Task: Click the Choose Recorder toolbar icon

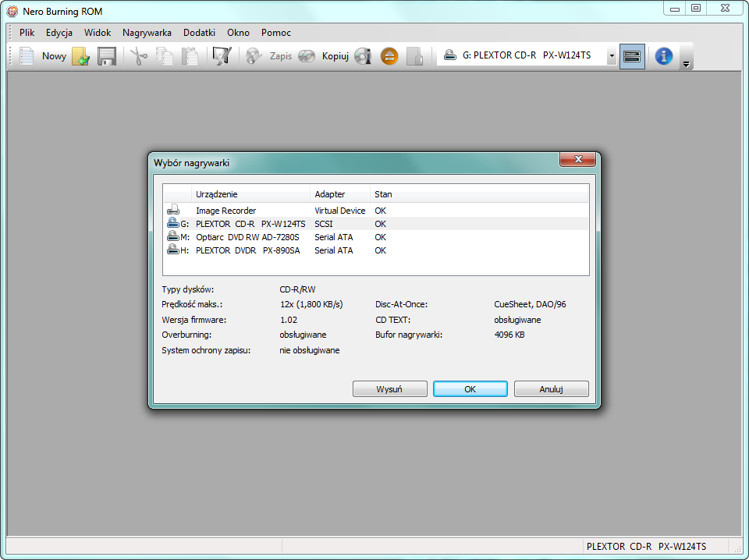Action: tap(632, 56)
